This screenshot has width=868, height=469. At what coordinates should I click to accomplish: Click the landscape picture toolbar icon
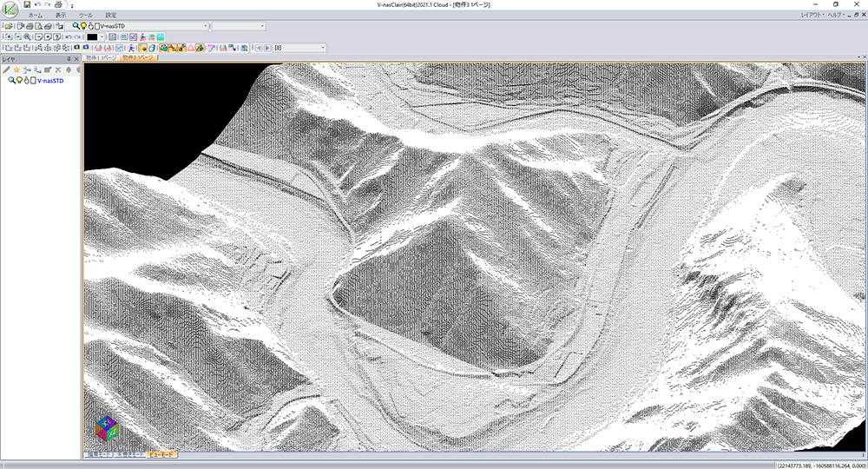[161, 37]
